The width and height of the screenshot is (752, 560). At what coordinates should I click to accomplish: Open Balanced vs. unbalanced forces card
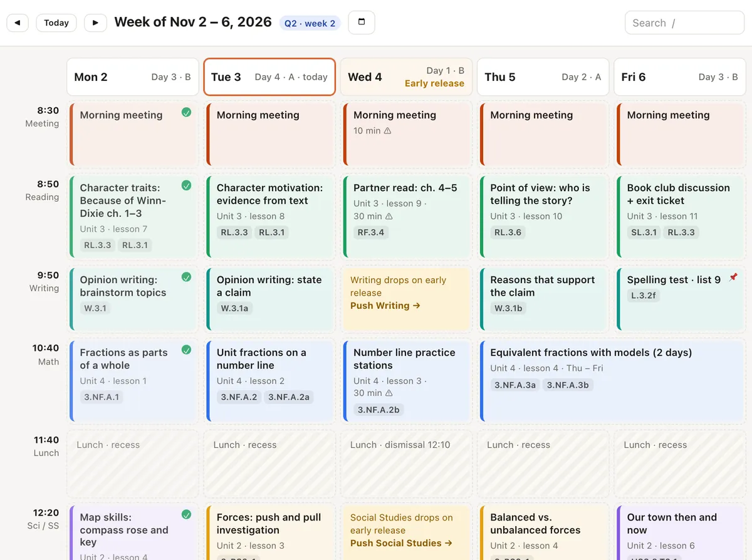[x=543, y=532]
